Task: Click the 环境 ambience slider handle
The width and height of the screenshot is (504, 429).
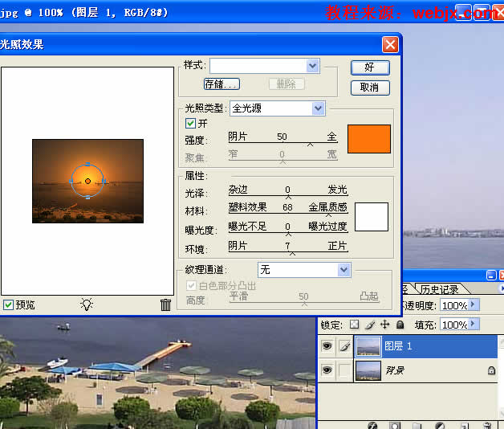Action: (x=292, y=254)
